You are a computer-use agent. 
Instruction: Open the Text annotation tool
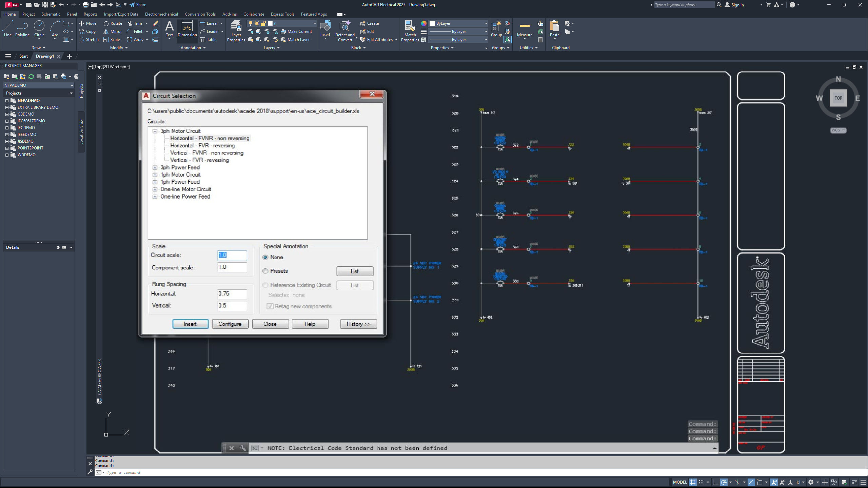tap(169, 29)
